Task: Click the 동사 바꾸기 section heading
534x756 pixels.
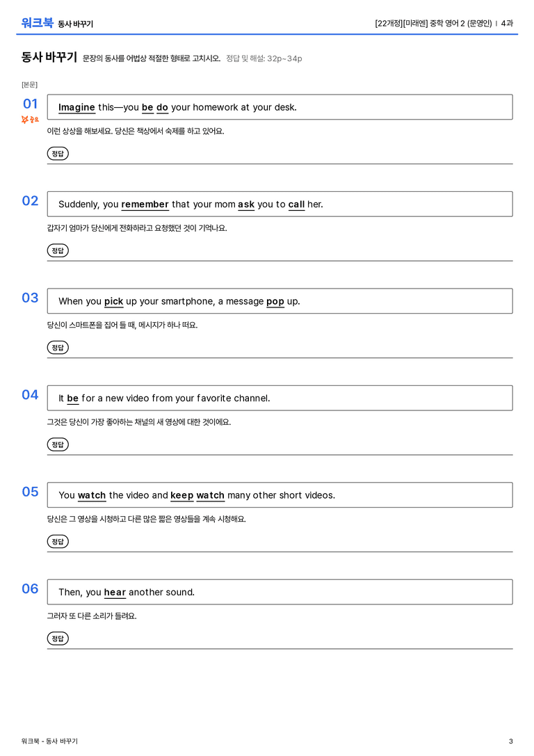Action: click(x=49, y=57)
